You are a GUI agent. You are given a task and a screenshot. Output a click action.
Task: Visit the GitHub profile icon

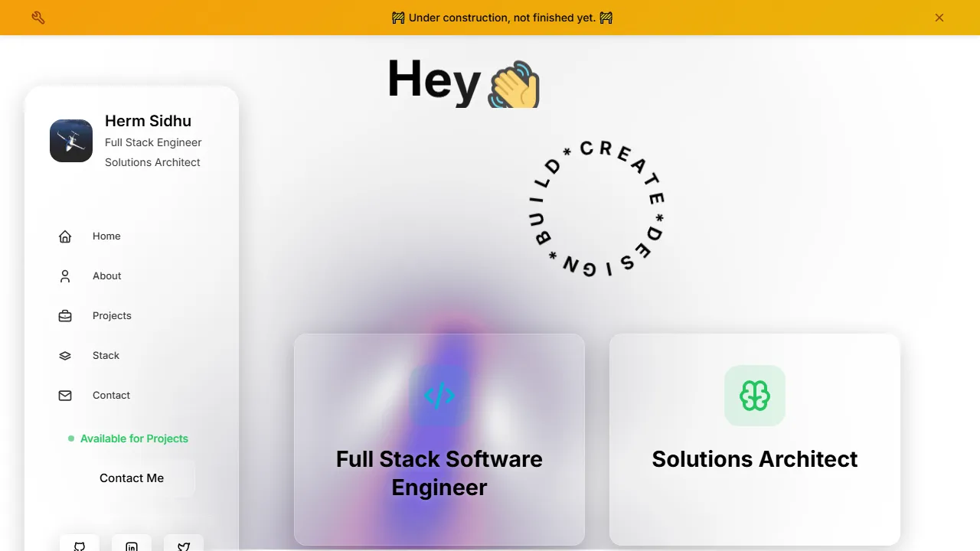[x=80, y=546]
